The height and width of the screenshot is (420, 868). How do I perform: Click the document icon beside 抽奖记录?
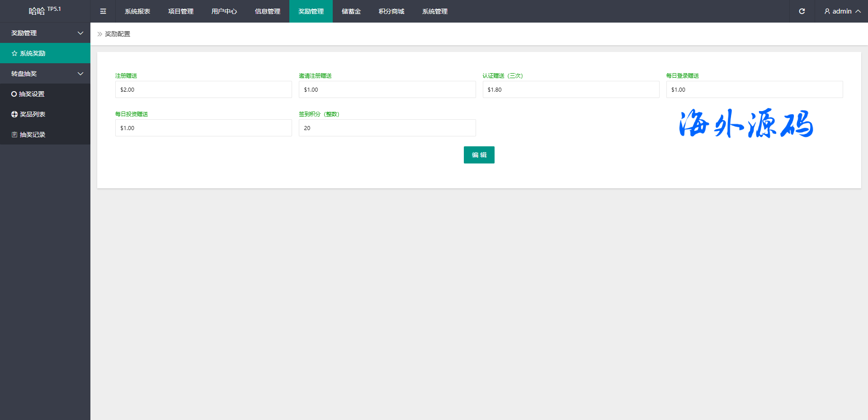[x=14, y=135]
